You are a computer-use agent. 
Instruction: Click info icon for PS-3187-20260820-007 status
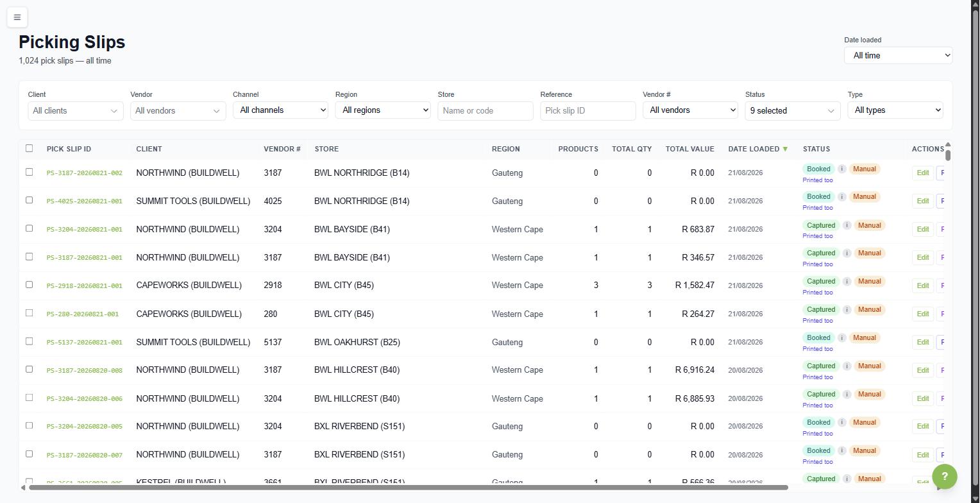pyautogui.click(x=841, y=450)
